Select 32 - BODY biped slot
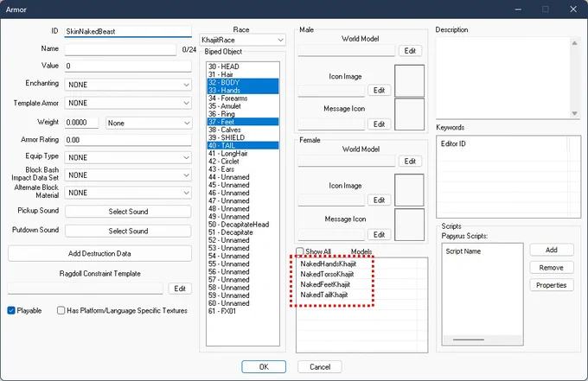The height and width of the screenshot is (381, 588). (x=243, y=82)
